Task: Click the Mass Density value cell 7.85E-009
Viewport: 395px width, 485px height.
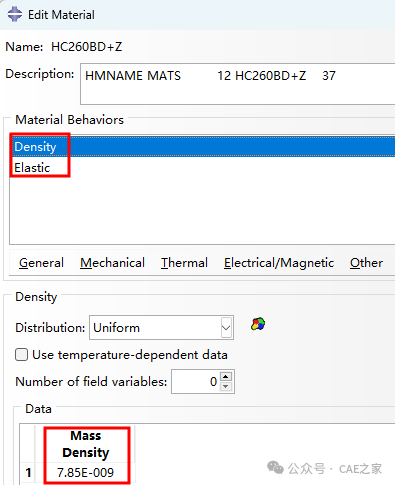Action: pyautogui.click(x=86, y=472)
